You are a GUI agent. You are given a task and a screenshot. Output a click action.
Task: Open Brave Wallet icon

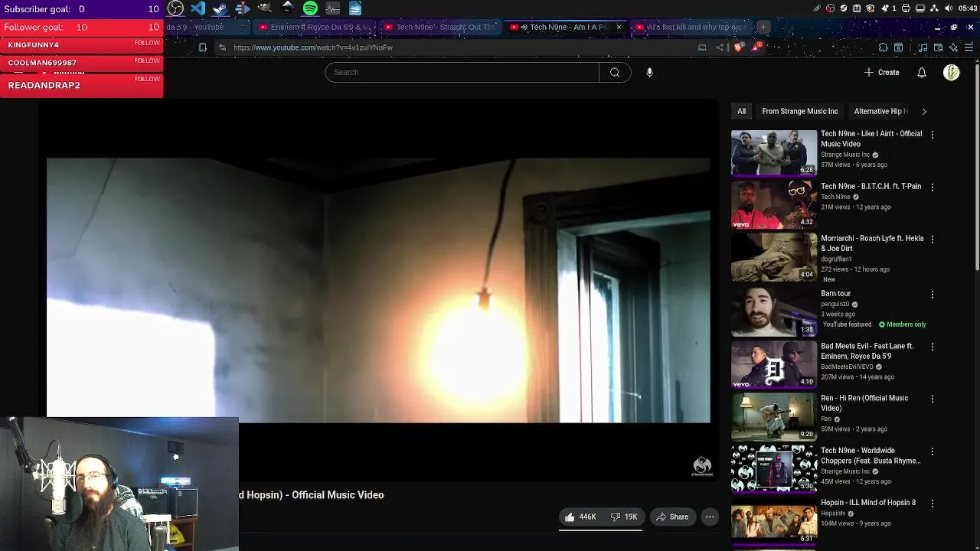[x=938, y=47]
